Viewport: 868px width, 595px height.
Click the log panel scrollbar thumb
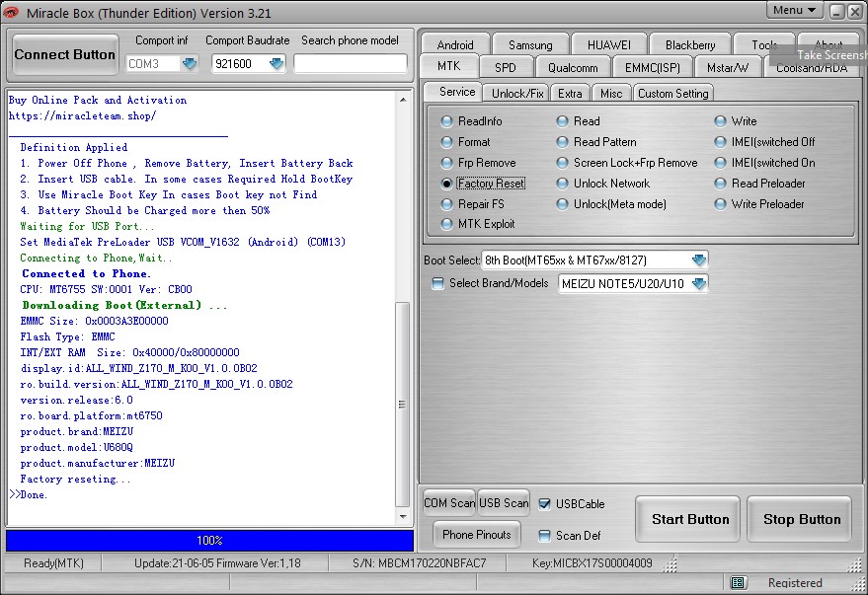403,404
